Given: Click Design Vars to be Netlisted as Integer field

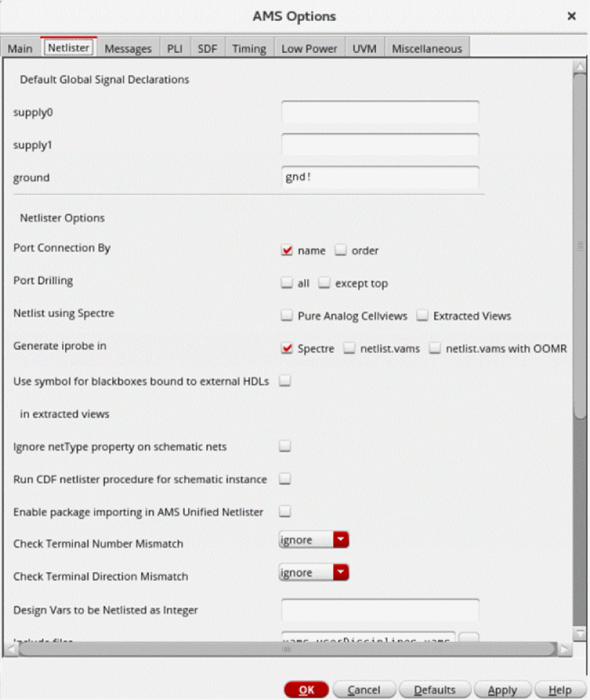Looking at the screenshot, I should pyautogui.click(x=380, y=610).
